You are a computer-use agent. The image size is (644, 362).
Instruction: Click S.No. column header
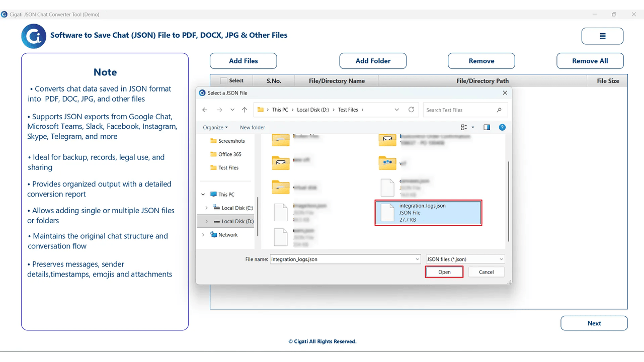[x=274, y=80]
